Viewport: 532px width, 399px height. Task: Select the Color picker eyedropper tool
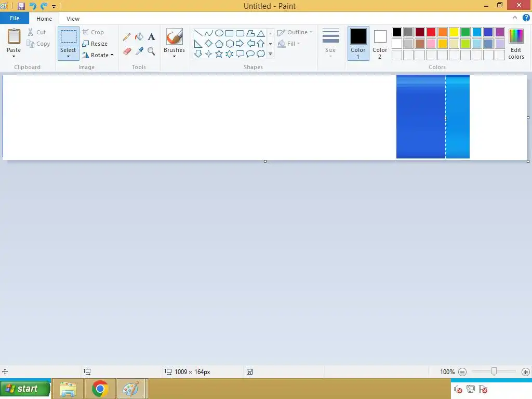pyautogui.click(x=139, y=51)
